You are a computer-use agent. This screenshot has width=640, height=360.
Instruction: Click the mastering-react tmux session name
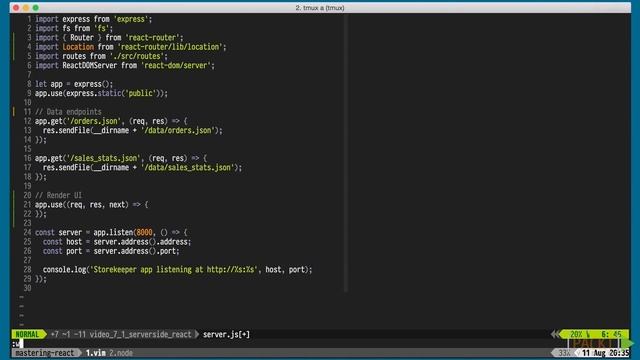44,353
